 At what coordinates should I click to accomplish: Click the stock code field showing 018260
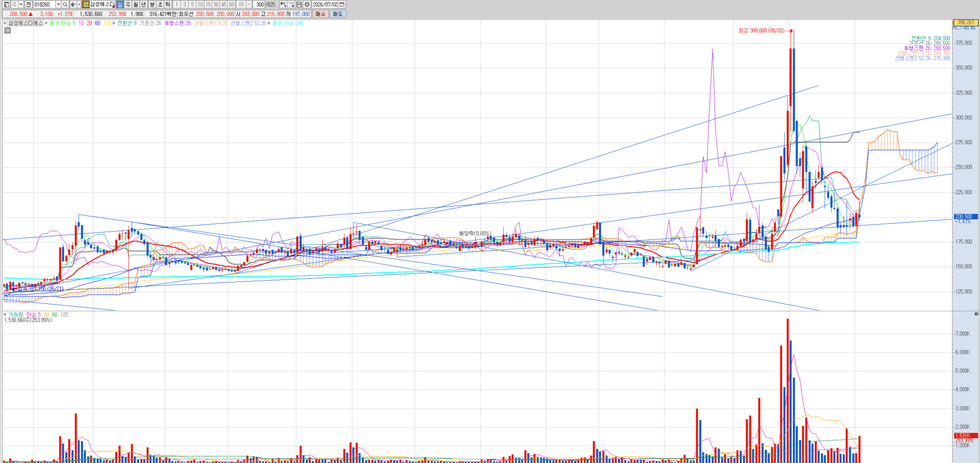click(x=44, y=5)
